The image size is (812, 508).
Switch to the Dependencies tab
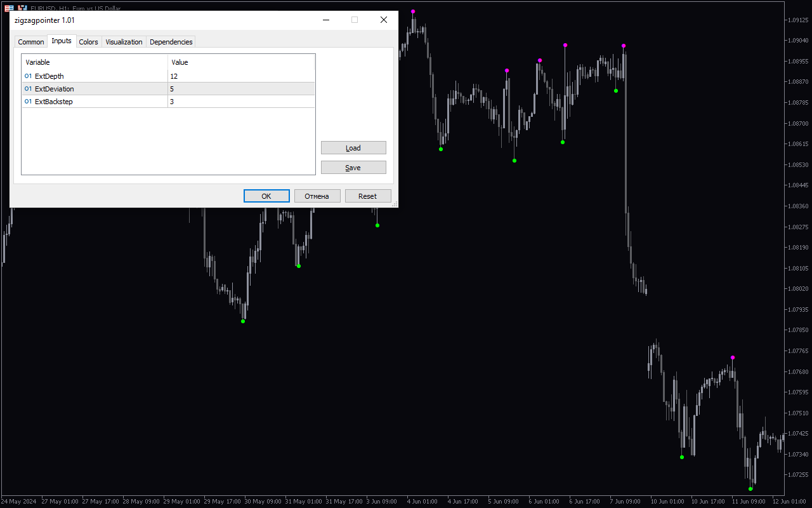[171, 42]
